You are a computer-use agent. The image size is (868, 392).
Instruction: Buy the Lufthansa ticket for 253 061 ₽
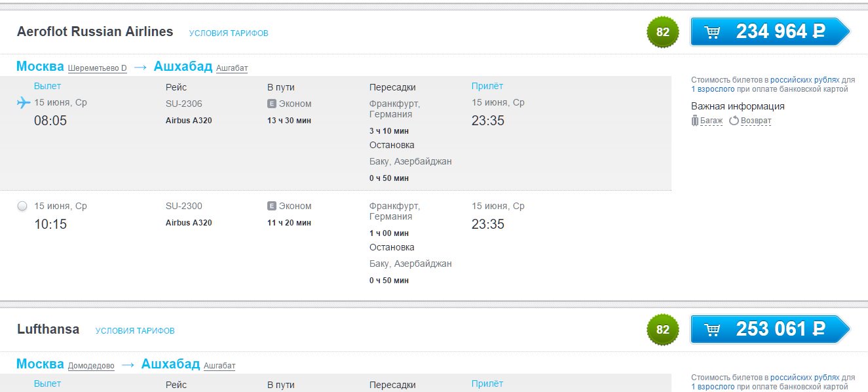pos(770,329)
